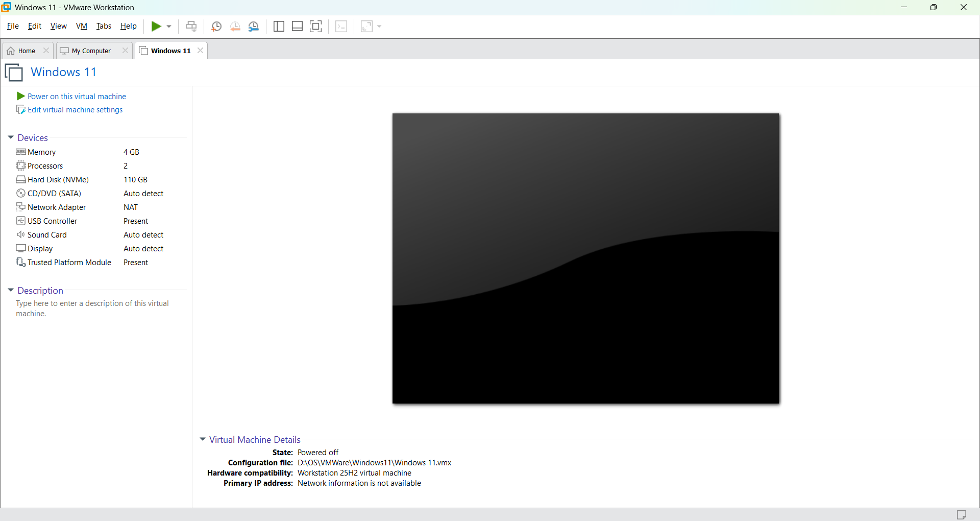
Task: Click Power on this virtual machine link
Action: (x=77, y=97)
